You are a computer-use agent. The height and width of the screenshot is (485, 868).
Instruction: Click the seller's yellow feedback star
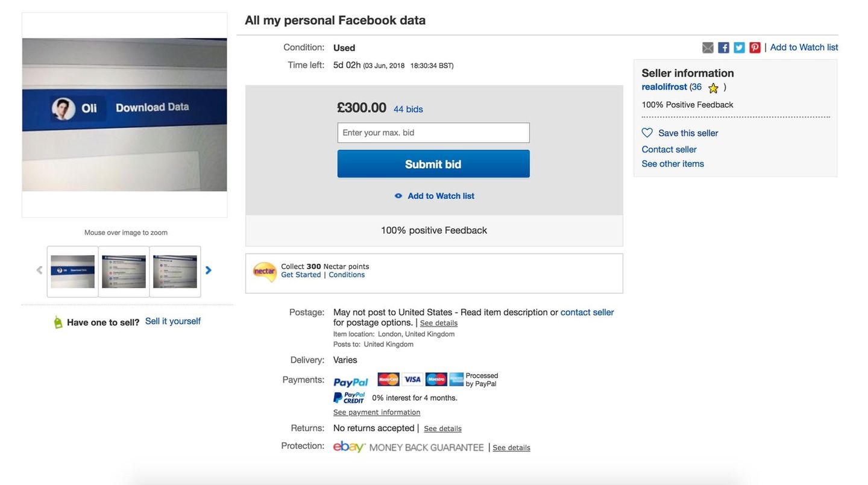point(713,88)
